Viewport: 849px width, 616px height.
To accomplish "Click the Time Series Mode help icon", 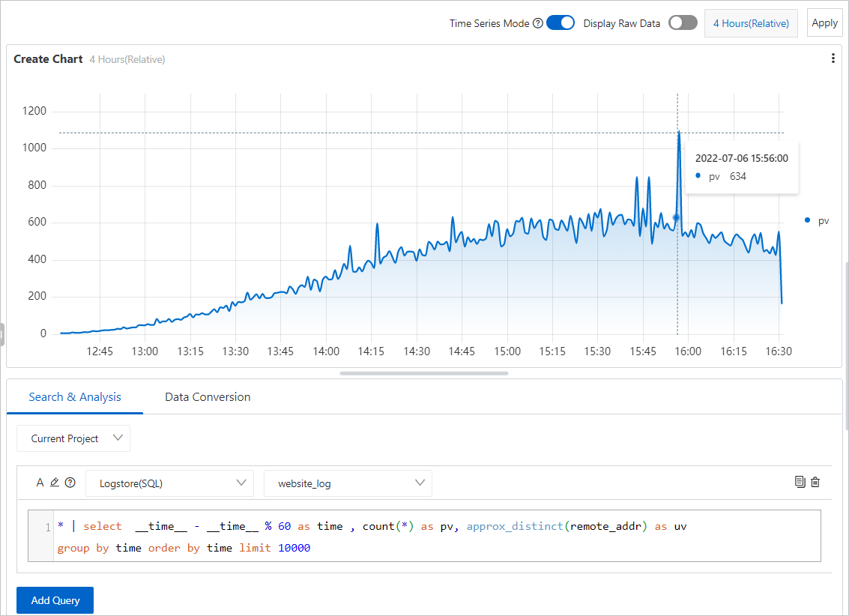I will [537, 23].
